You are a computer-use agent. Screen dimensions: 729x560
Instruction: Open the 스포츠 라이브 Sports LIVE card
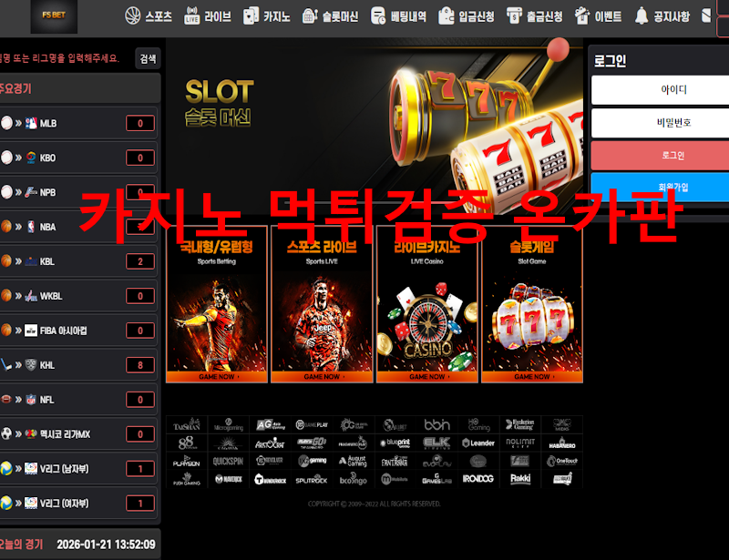[322, 304]
